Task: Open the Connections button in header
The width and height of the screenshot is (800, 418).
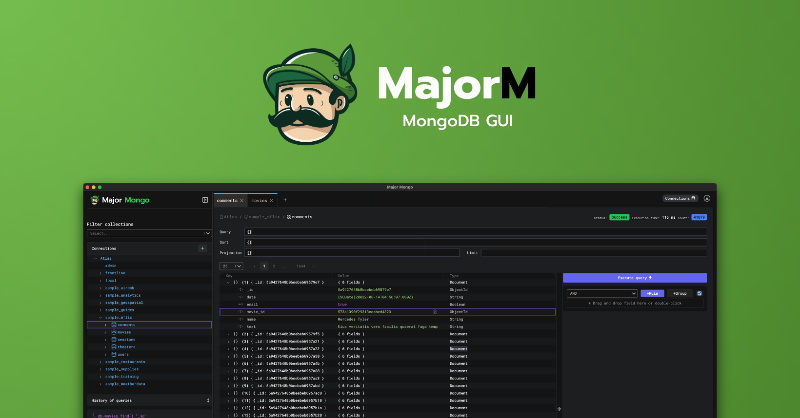Action: (680, 199)
